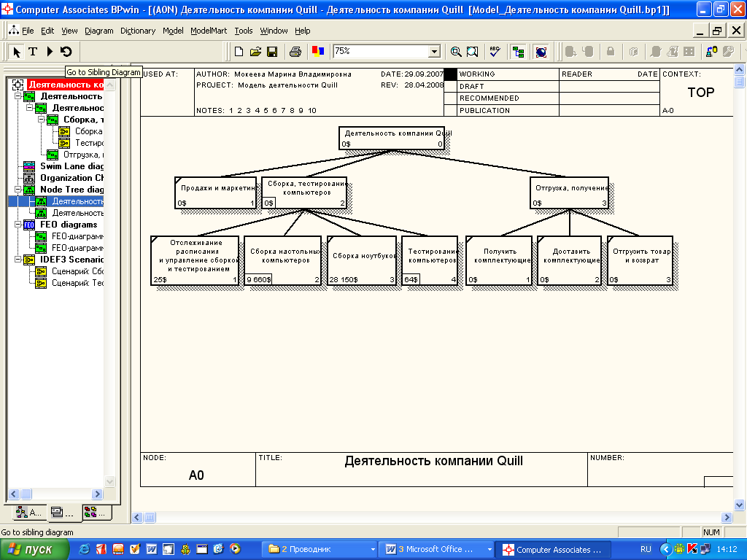
Task: Click the Получить комплектующие node box
Action: click(x=499, y=260)
